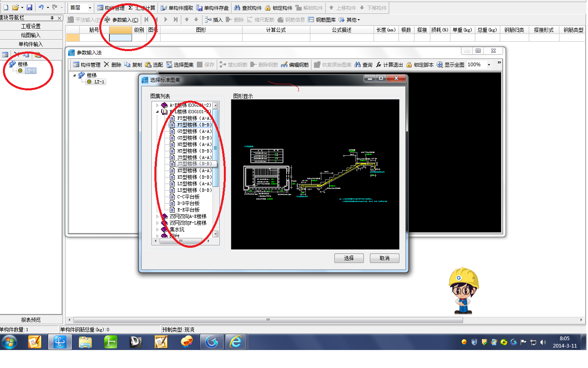Collapse 楼梯 node in the 参数输入法 tree

coord(74,75)
